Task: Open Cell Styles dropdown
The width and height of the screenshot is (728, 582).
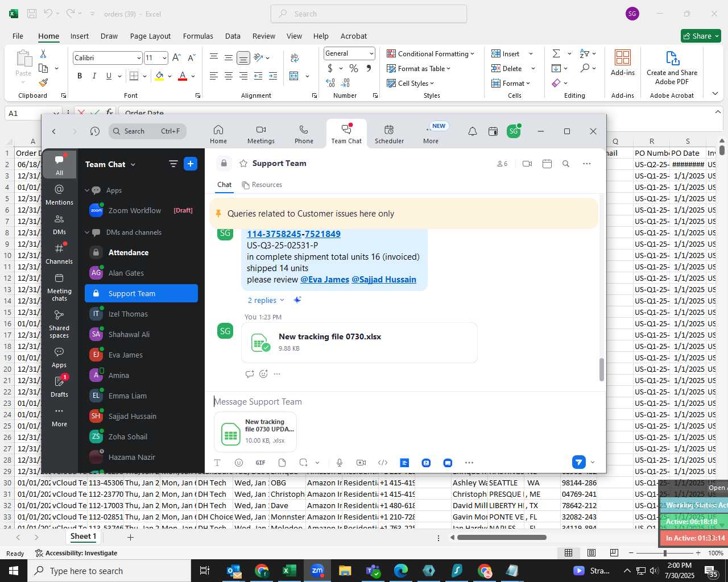Action: coord(410,83)
